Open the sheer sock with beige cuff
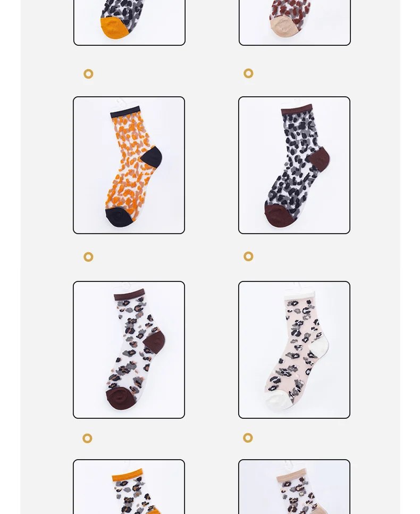 [x=294, y=487]
